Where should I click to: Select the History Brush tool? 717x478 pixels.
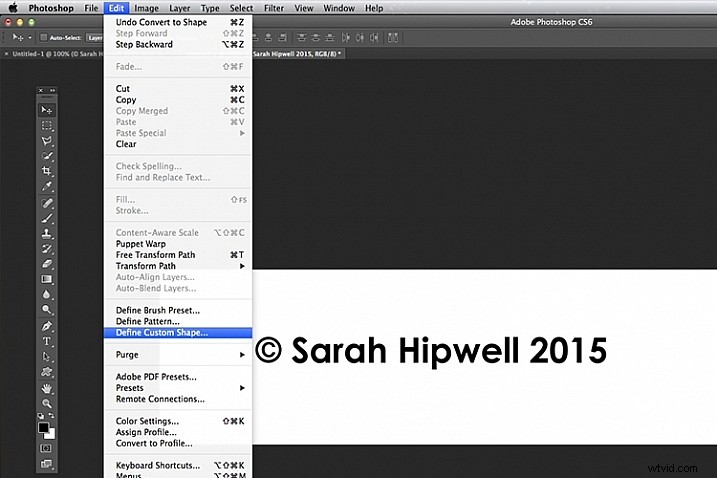click(x=47, y=249)
